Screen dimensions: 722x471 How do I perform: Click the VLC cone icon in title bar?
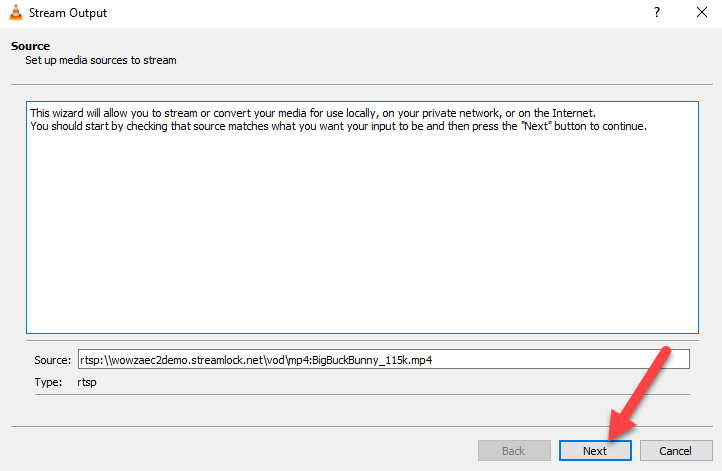click(16, 12)
